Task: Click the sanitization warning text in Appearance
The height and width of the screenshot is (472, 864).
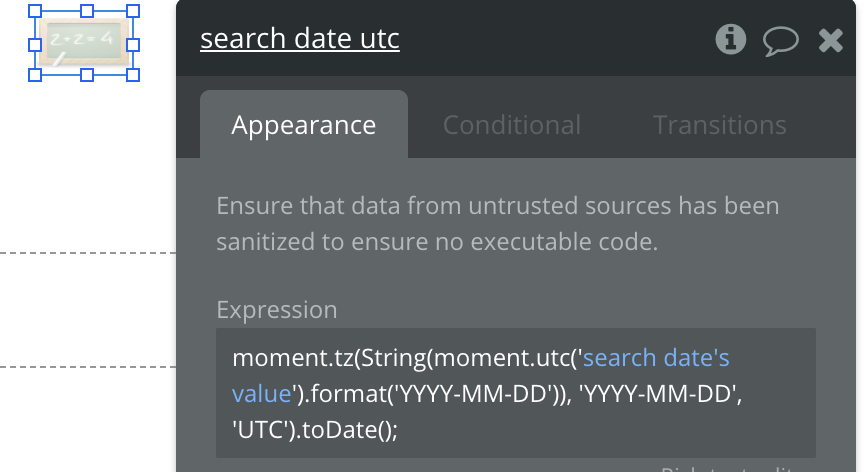Action: [498, 224]
